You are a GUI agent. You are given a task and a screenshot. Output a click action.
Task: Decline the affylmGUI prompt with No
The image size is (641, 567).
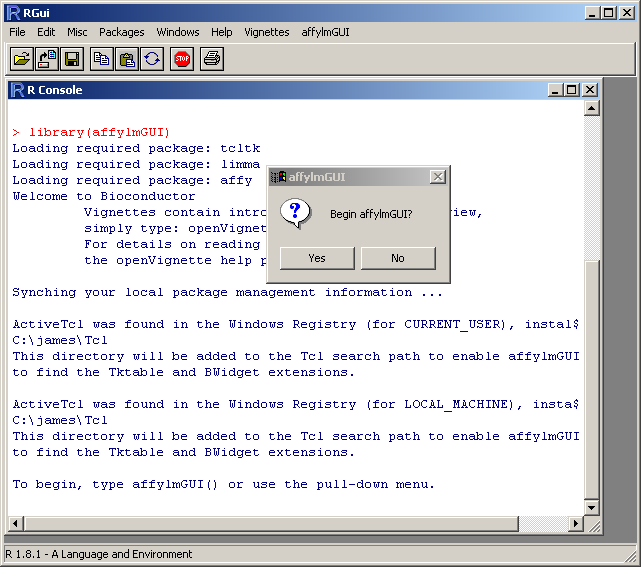pos(398,258)
